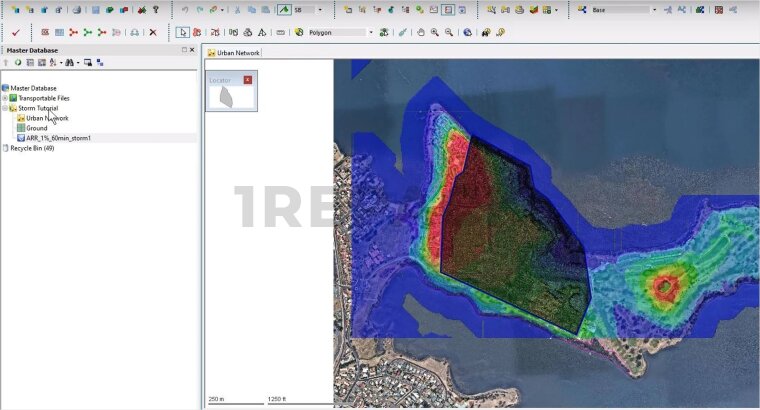Click the Undo arrow icon
Screen dimensions: 760x410
click(x=185, y=10)
